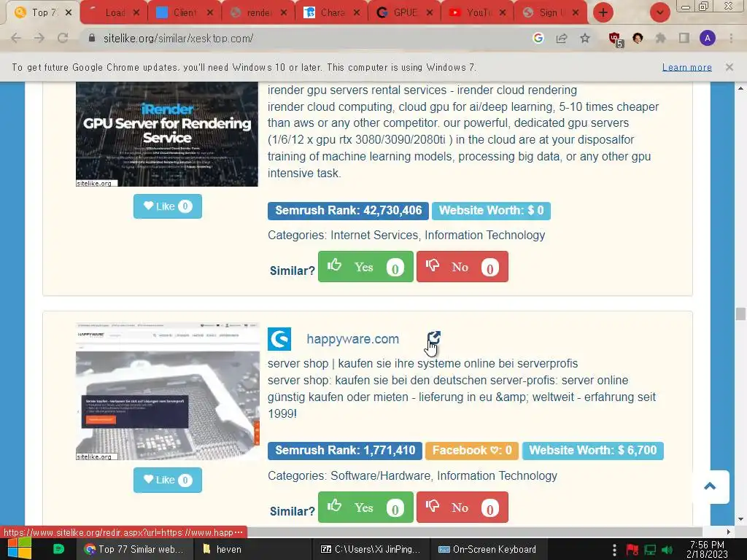Image resolution: width=747 pixels, height=560 pixels.
Task: Click the happyware.com favicon logo
Action: pyautogui.click(x=279, y=339)
